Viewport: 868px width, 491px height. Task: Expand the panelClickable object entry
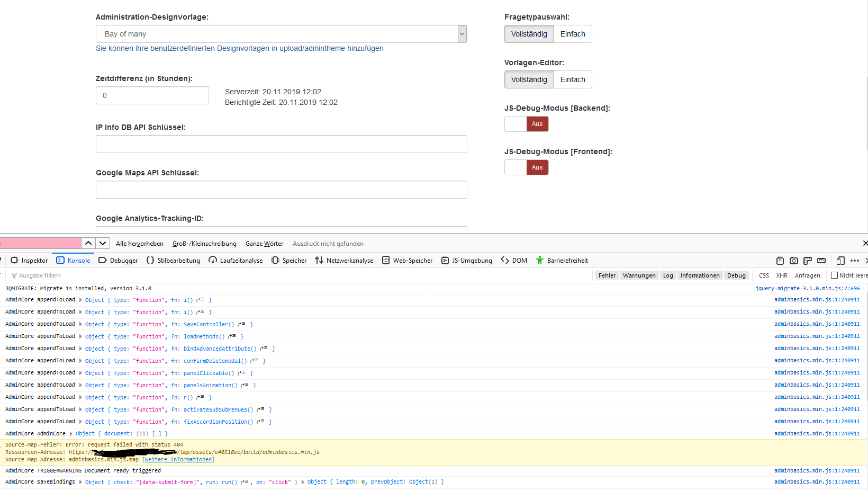80,373
